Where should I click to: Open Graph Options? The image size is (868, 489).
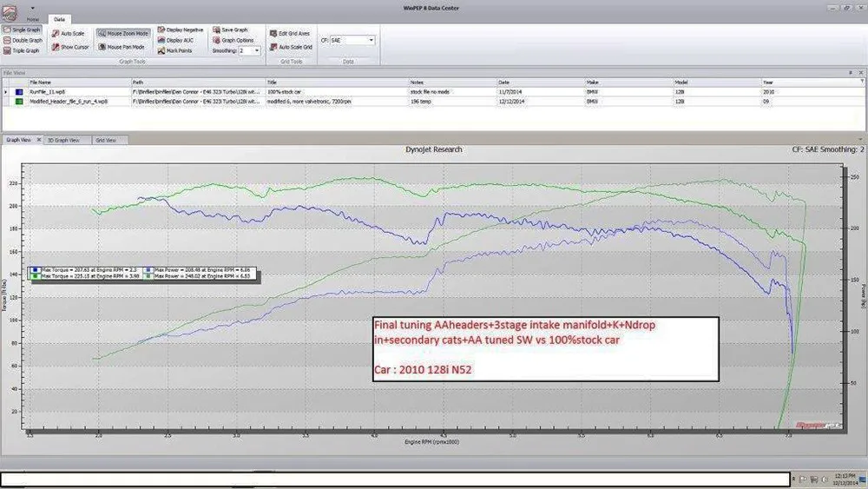[x=233, y=41]
